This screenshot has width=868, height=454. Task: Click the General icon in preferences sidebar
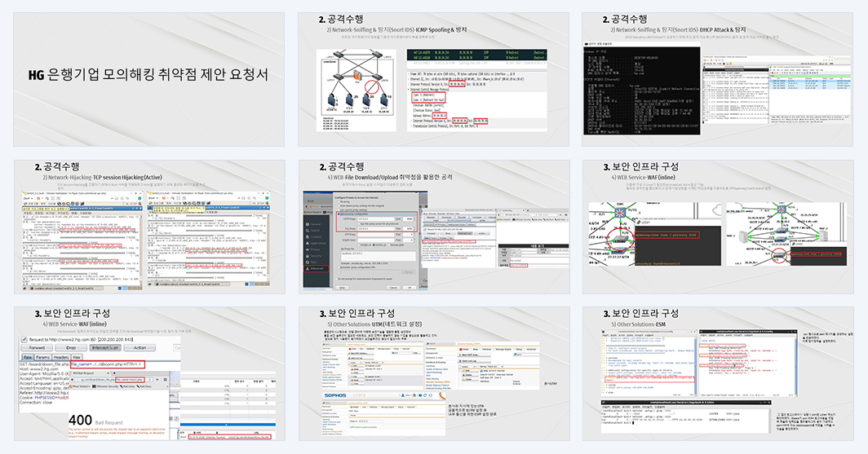[308, 224]
